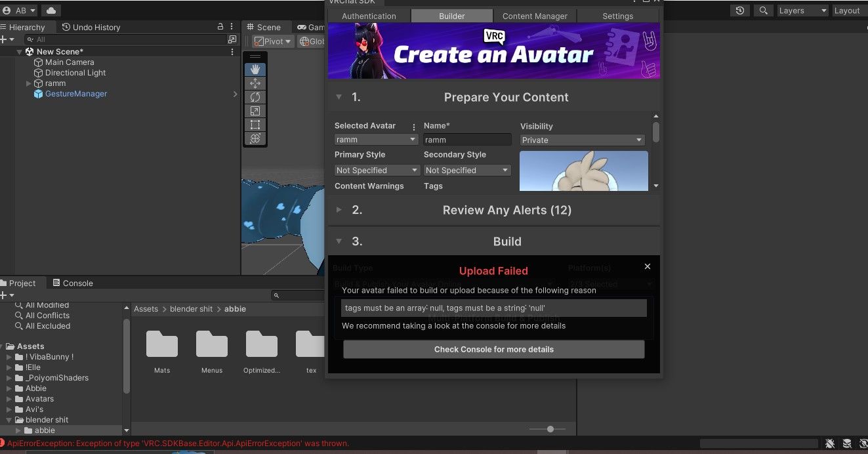The height and width of the screenshot is (454, 868).
Task: Toggle the Hierarchy panel lock
Action: 220,27
